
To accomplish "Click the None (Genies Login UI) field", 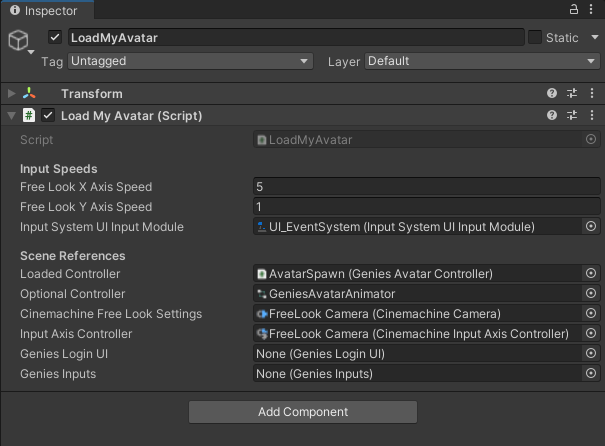I will tap(418, 354).
